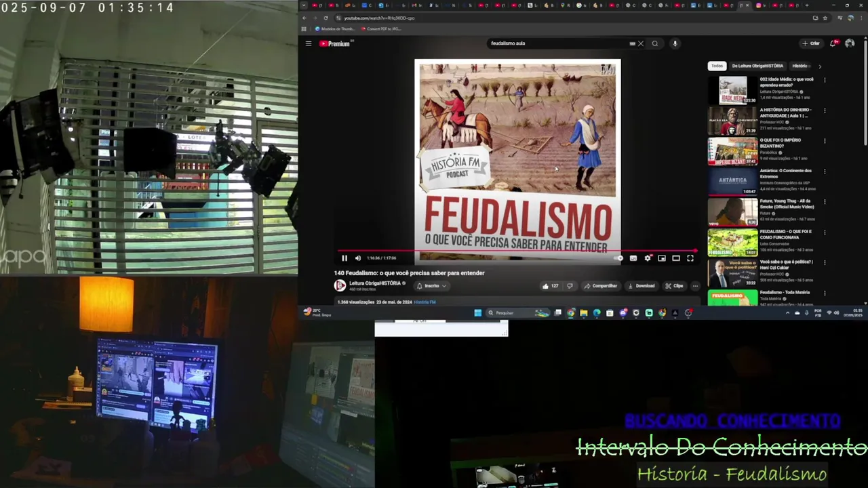
Task: Select the Todos filter chip
Action: (717, 66)
